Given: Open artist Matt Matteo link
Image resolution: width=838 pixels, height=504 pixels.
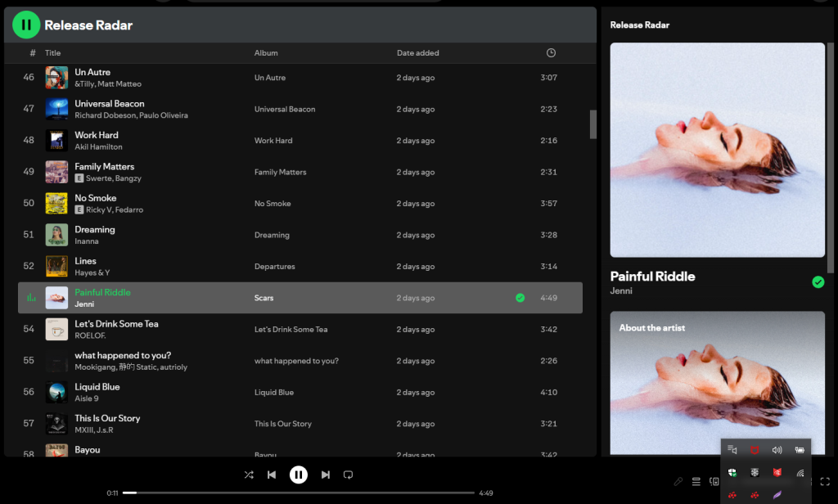Looking at the screenshot, I should 119,84.
